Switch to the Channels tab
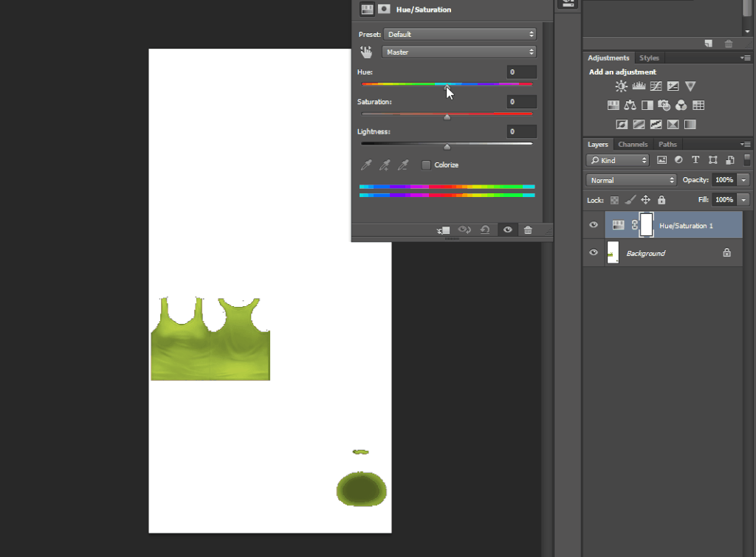The width and height of the screenshot is (756, 557). pos(633,144)
